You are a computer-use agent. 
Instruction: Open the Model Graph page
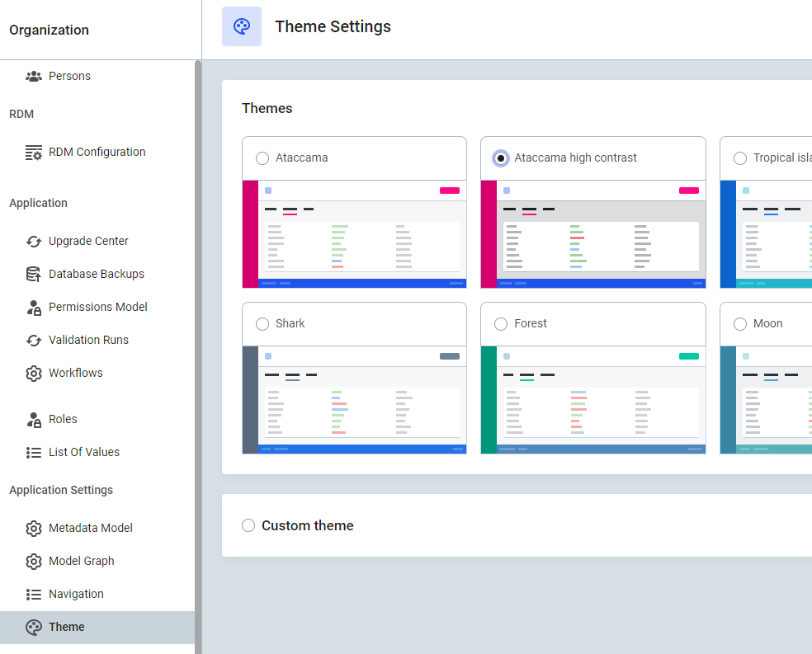(33, 561)
